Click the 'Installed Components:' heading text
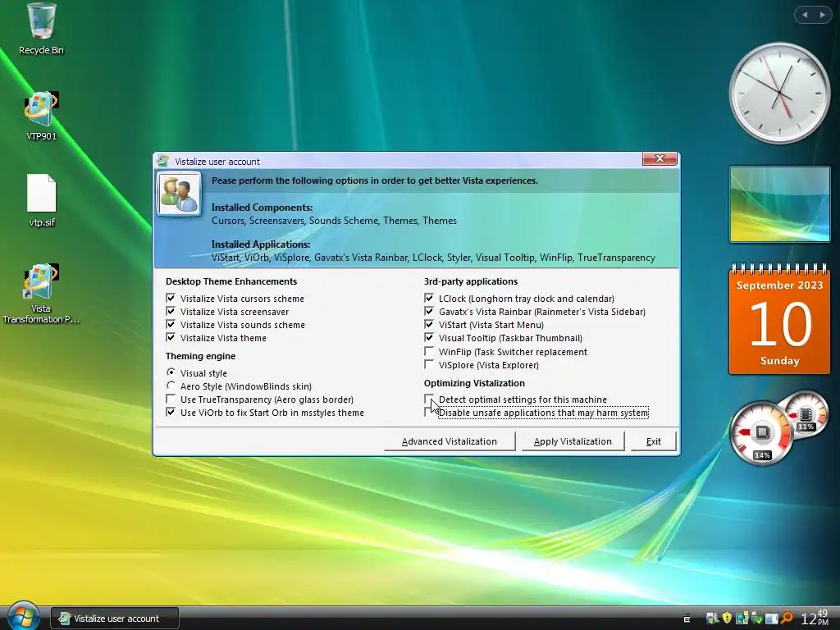Screen dimensions: 840x630 click(x=262, y=208)
